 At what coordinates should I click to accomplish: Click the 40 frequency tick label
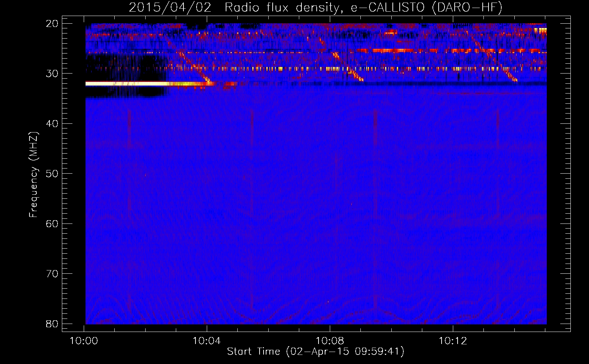(x=52, y=124)
